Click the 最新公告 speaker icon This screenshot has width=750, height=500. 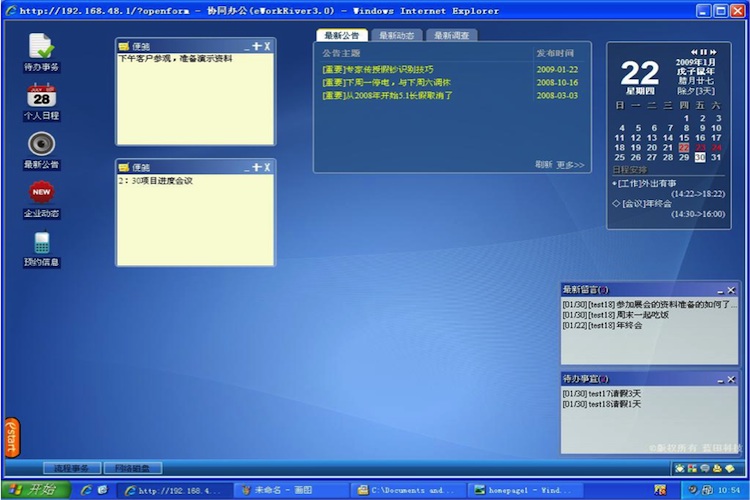tap(41, 145)
